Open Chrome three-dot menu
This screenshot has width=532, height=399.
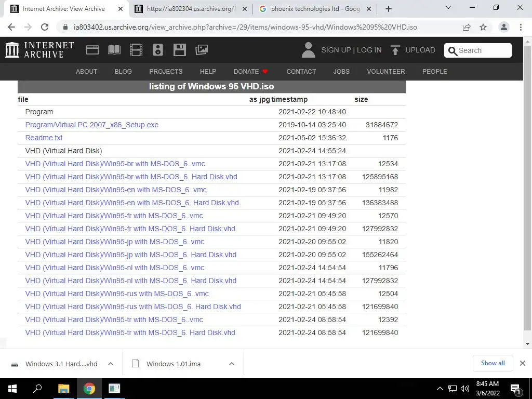521,27
